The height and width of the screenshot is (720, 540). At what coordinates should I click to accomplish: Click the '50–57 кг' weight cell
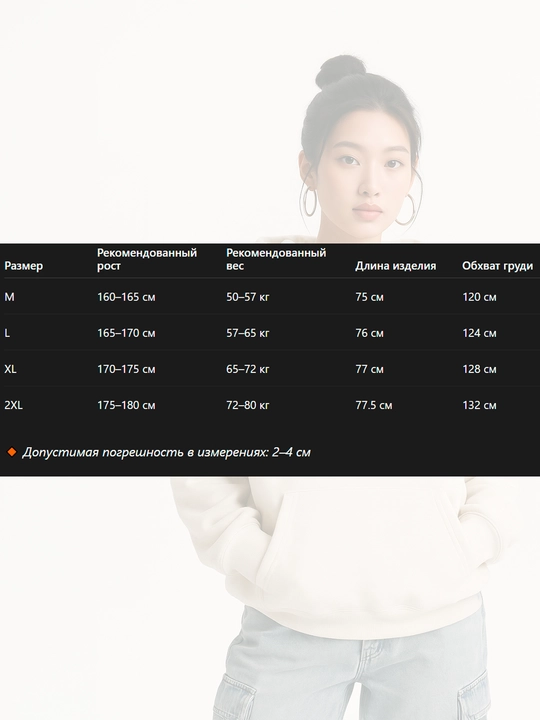pyautogui.click(x=248, y=297)
